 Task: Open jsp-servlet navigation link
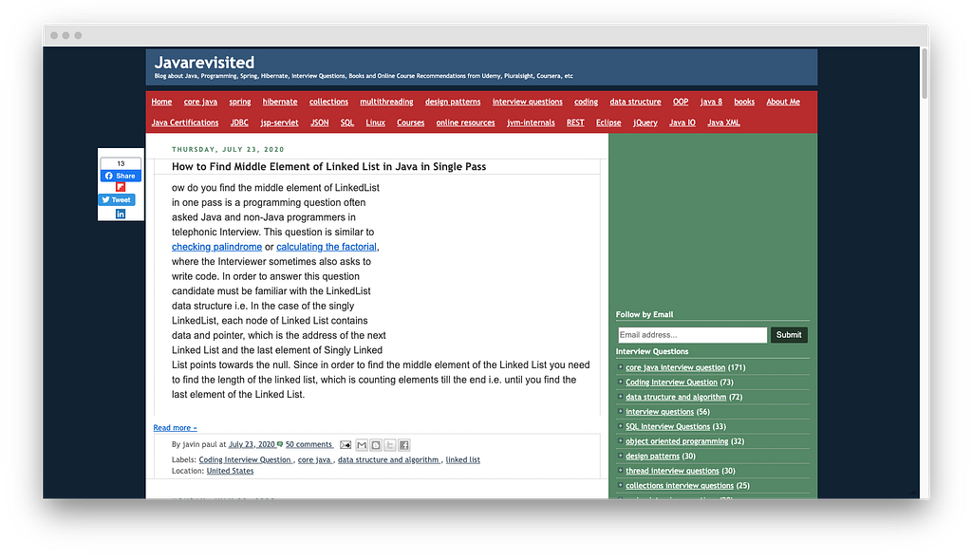280,122
